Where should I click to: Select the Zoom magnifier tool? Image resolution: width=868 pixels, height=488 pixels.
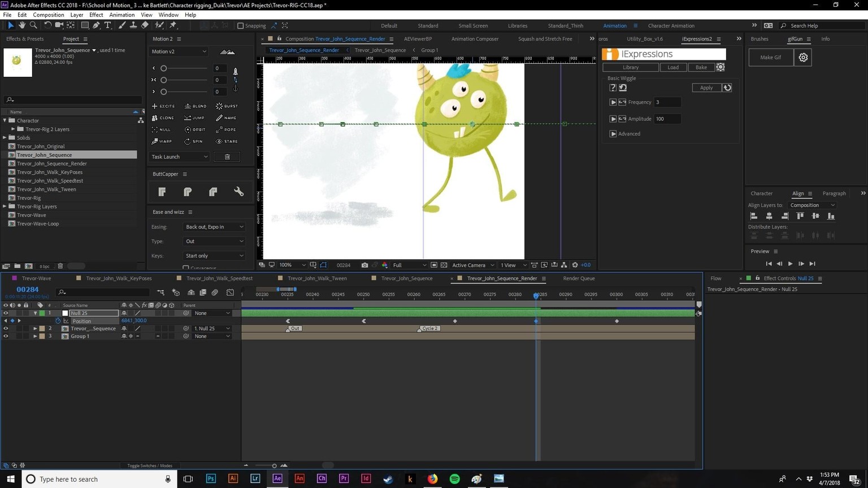coord(33,25)
